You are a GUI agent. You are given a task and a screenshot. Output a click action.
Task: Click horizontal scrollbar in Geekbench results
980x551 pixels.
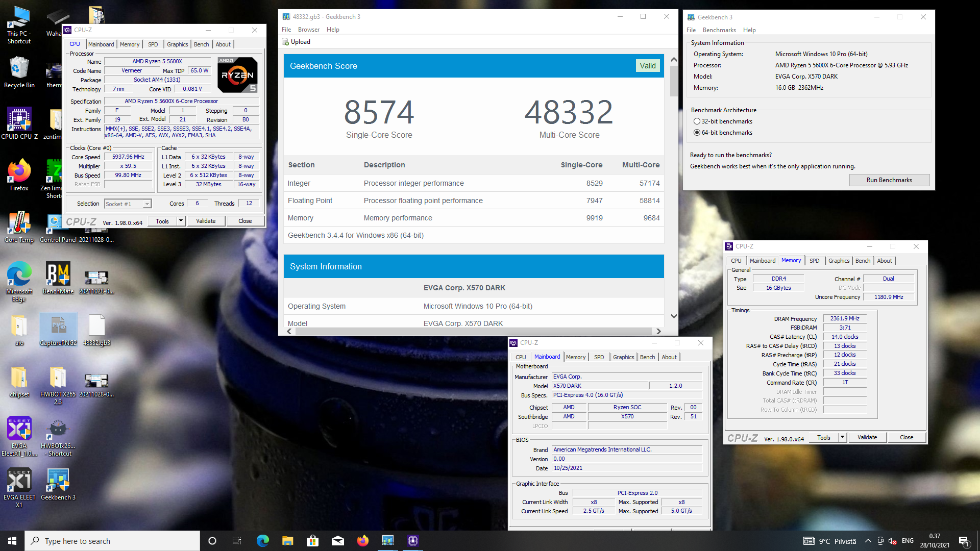point(474,331)
